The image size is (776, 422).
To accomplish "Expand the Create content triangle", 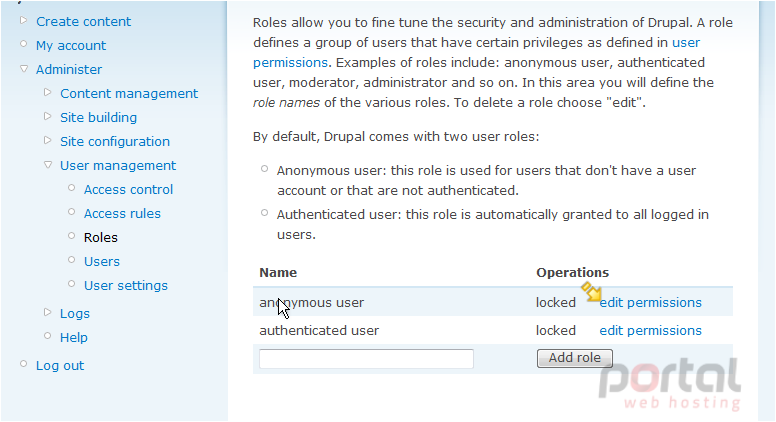I will coord(23,20).
